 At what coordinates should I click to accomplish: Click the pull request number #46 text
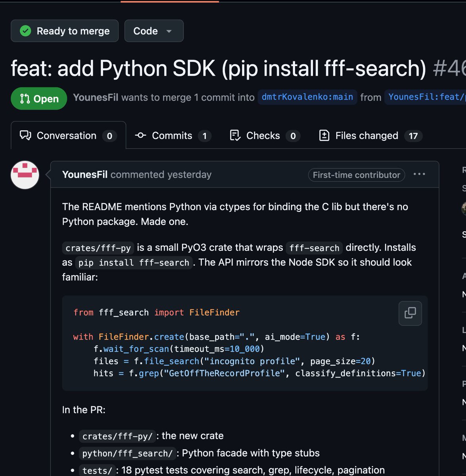(449, 68)
